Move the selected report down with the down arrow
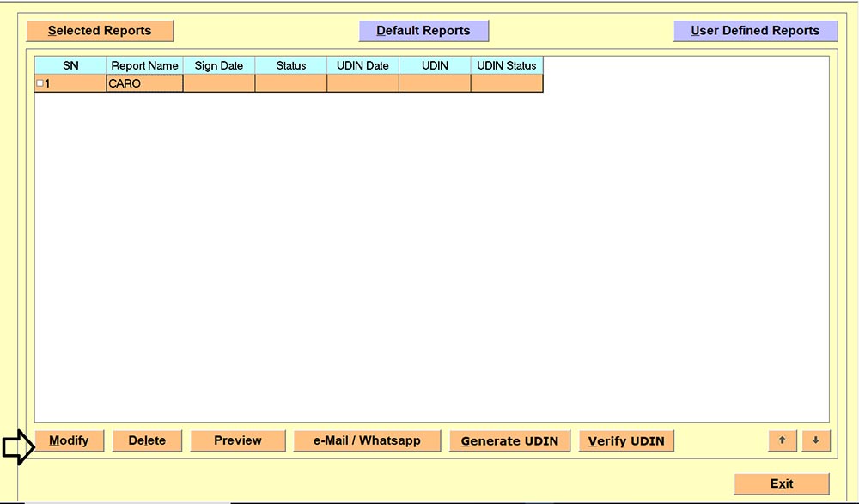 pyautogui.click(x=815, y=440)
